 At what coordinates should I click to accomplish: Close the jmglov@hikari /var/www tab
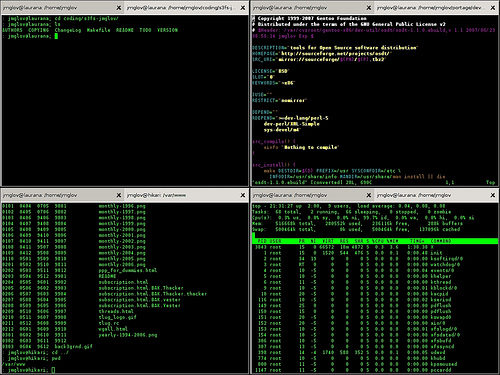(243, 195)
